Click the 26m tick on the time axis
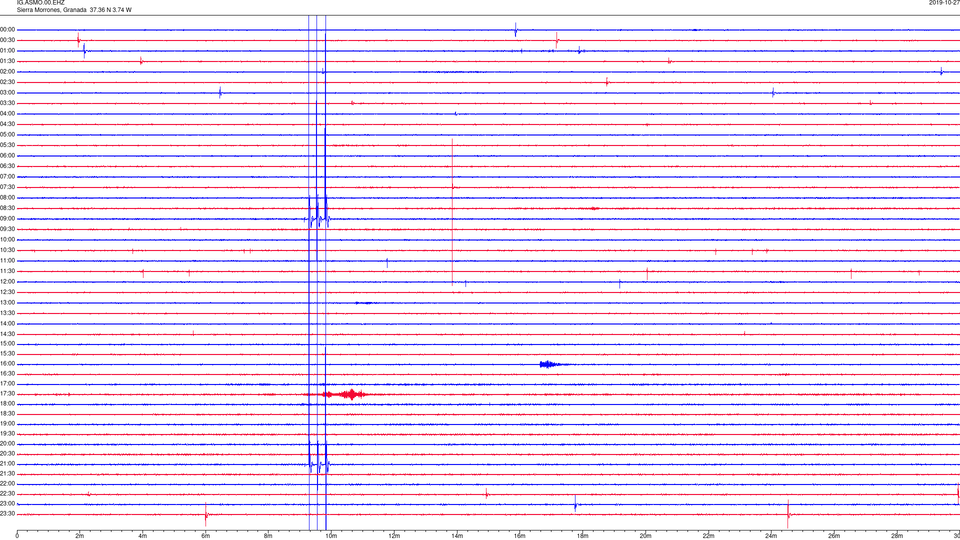The width and height of the screenshot is (960, 540). (x=834, y=536)
